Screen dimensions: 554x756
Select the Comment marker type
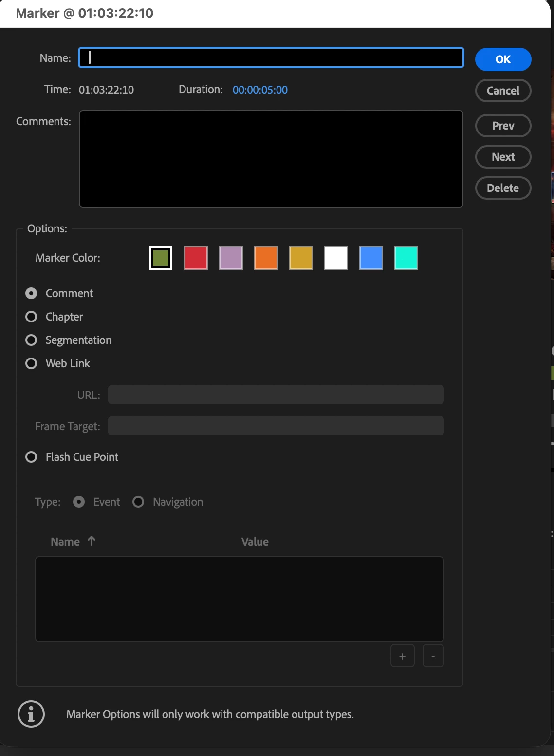31,293
